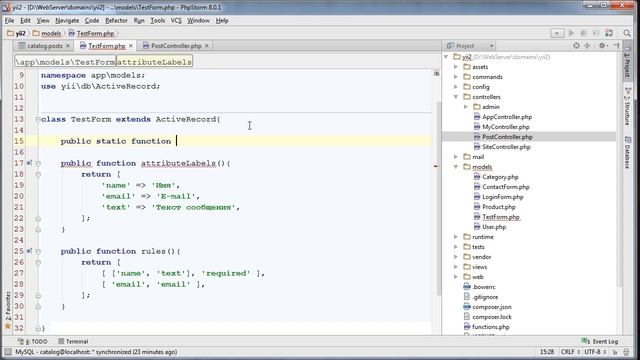
Task: Hide the Project panel with pin icon
Action: (616, 46)
